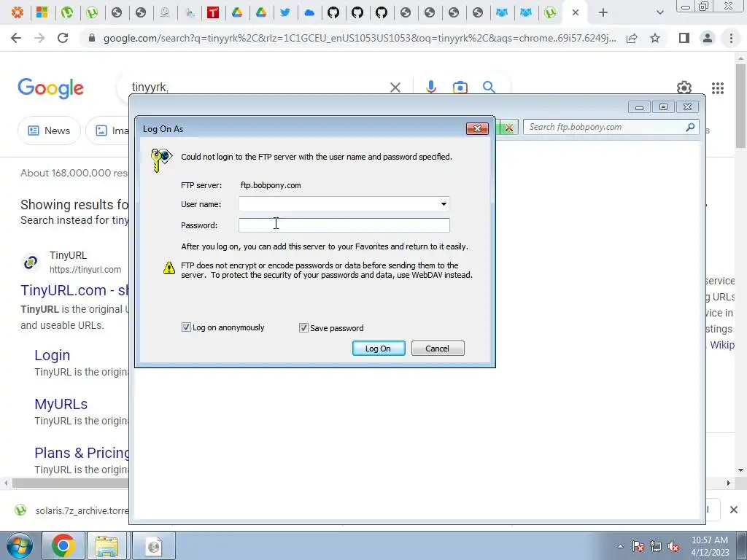
Task: Start Google voice search with the microphone
Action: click(x=431, y=87)
